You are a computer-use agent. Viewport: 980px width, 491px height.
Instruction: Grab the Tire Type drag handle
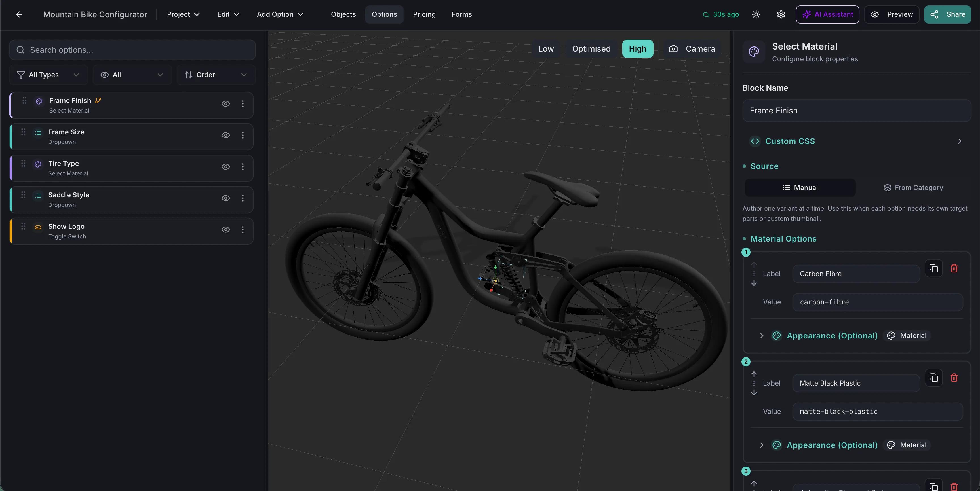tap(23, 163)
